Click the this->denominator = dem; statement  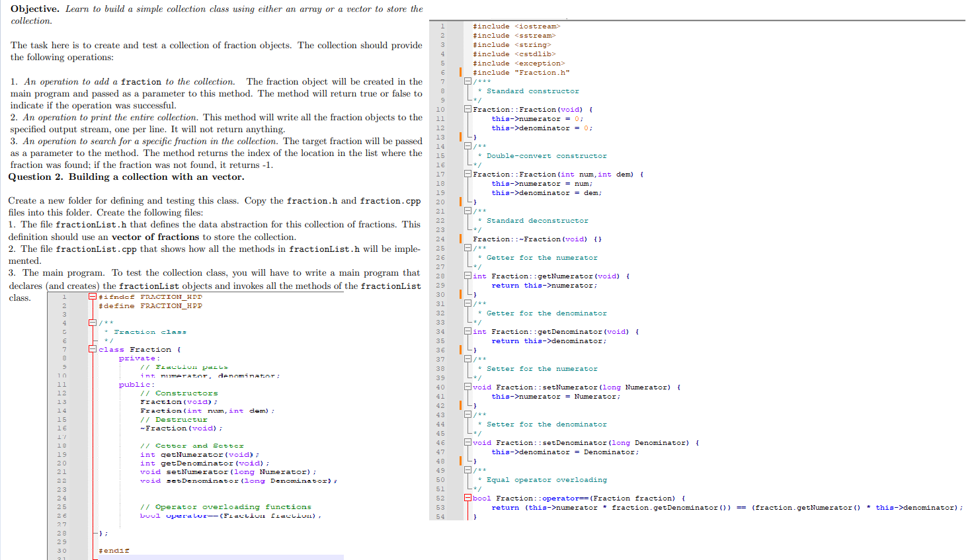547,193
